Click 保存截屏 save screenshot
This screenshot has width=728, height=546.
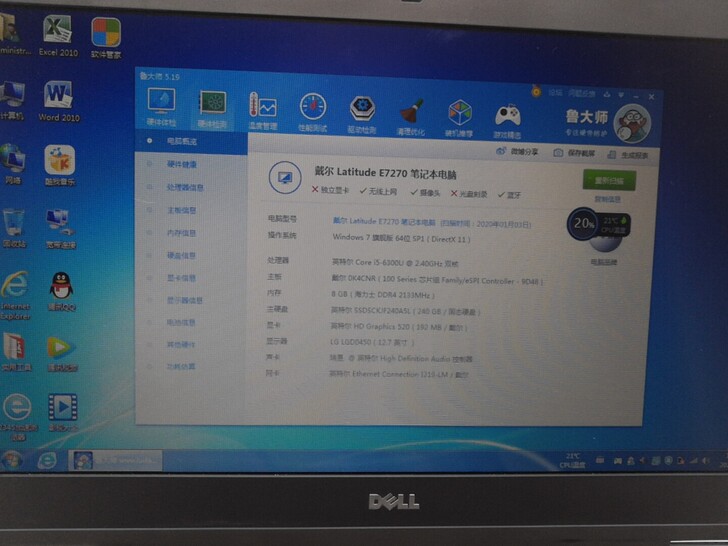[574, 153]
